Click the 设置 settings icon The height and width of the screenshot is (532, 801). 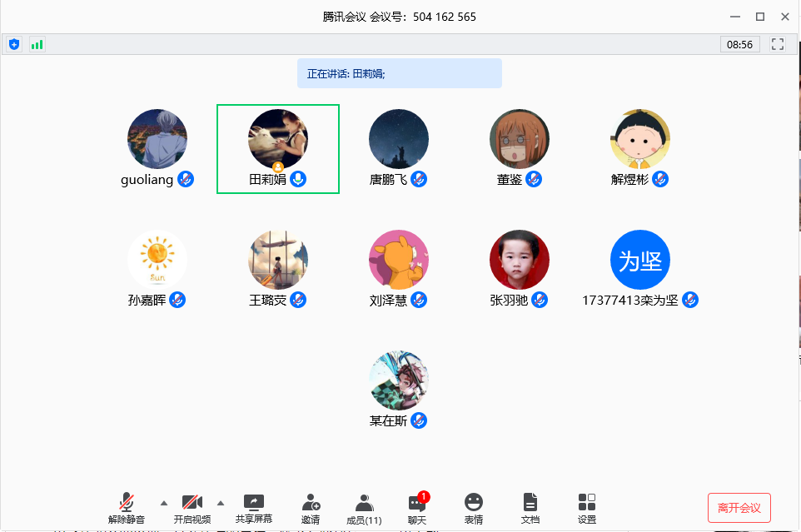point(586,502)
